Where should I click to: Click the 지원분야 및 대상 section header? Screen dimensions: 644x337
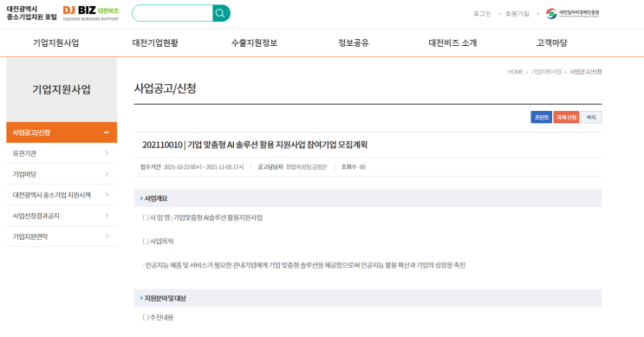pos(368,298)
